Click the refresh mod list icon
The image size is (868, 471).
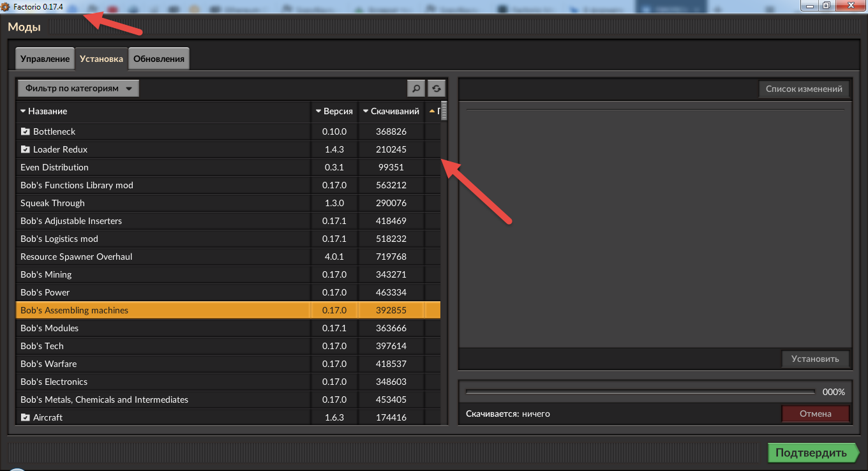pos(437,89)
